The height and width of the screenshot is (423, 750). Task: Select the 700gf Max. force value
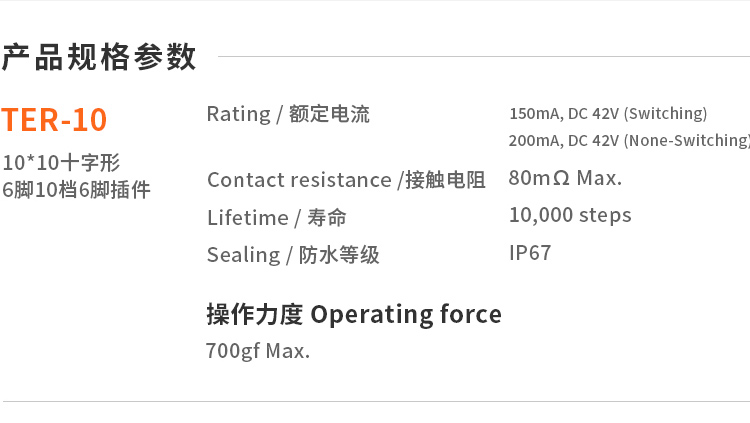pyautogui.click(x=258, y=351)
